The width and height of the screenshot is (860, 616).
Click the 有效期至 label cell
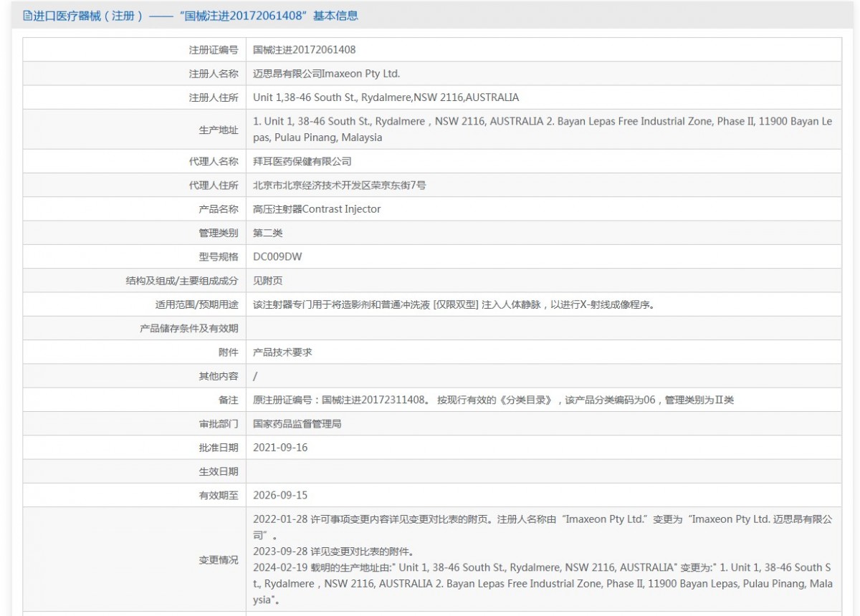pos(134,495)
